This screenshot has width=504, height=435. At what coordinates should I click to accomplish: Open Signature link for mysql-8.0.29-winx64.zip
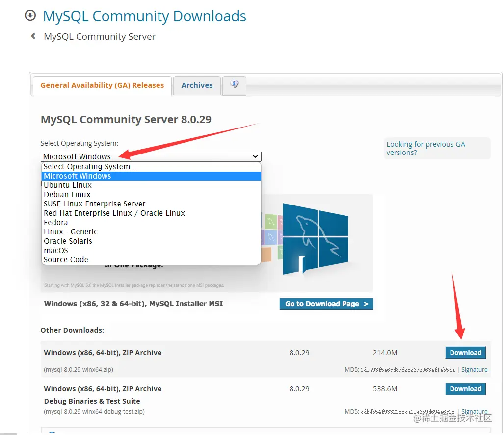click(x=475, y=369)
